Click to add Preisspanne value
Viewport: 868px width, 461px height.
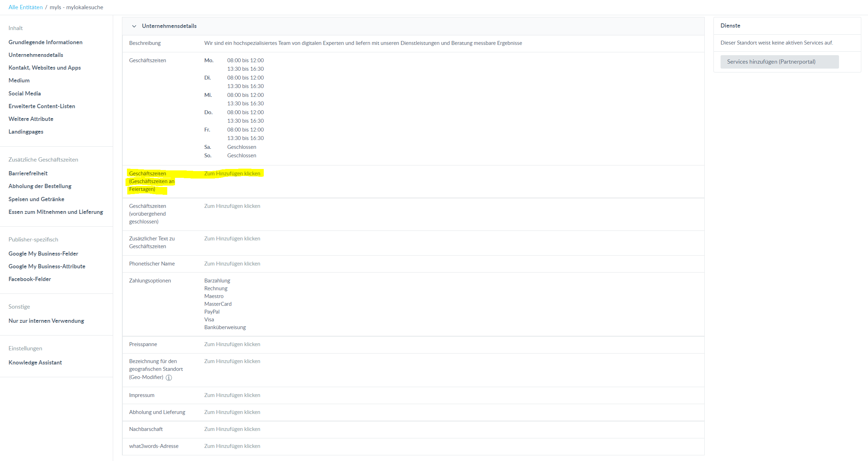(232, 344)
